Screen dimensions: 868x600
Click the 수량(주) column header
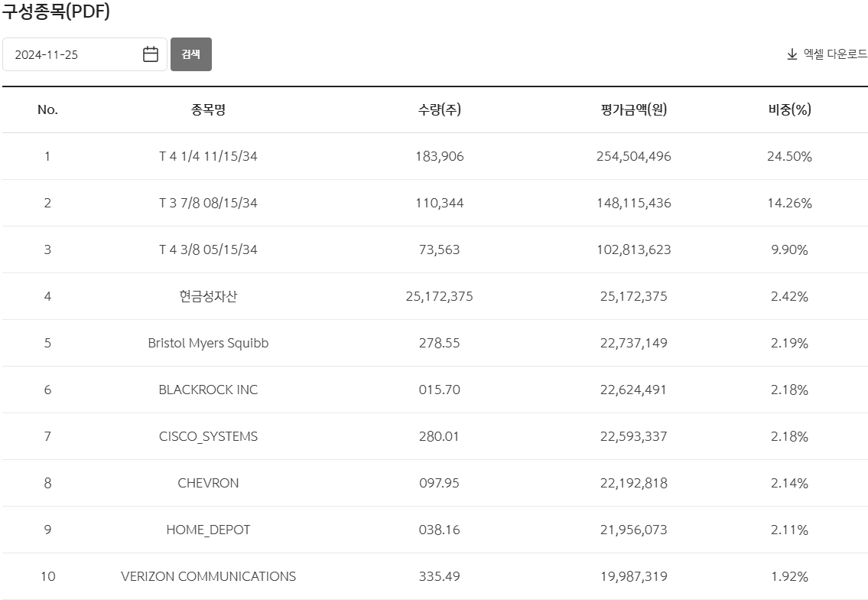click(x=440, y=109)
